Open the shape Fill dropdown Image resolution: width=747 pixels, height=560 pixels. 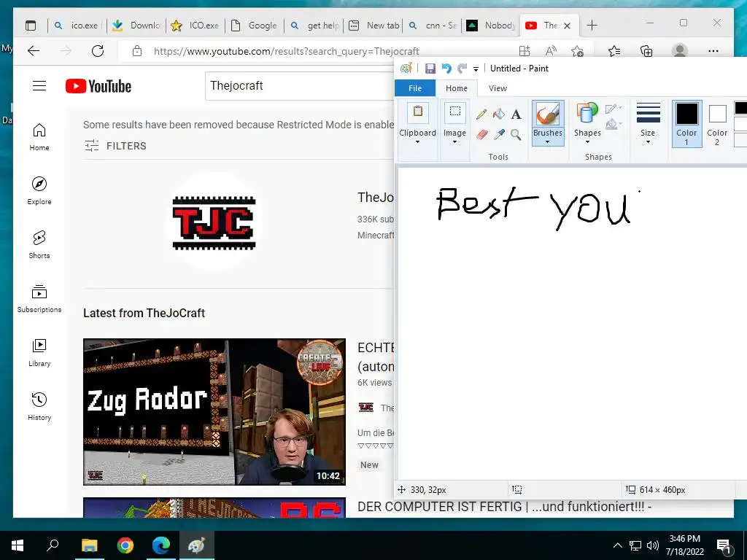tap(614, 125)
